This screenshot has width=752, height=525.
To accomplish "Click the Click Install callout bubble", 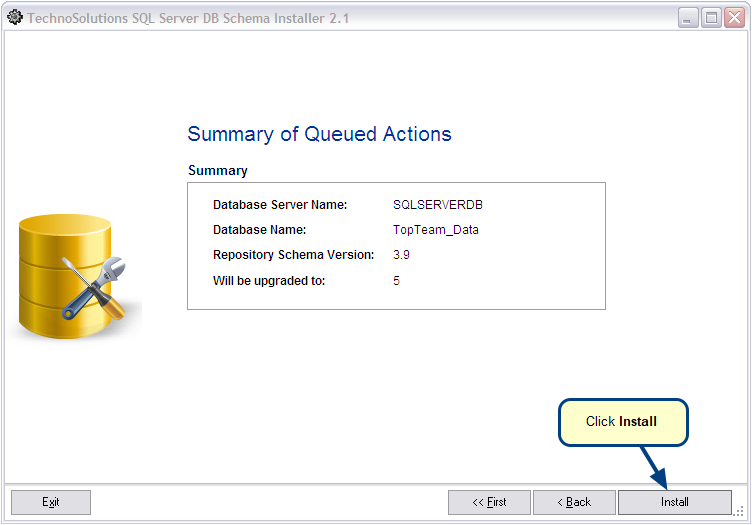I will (623, 422).
